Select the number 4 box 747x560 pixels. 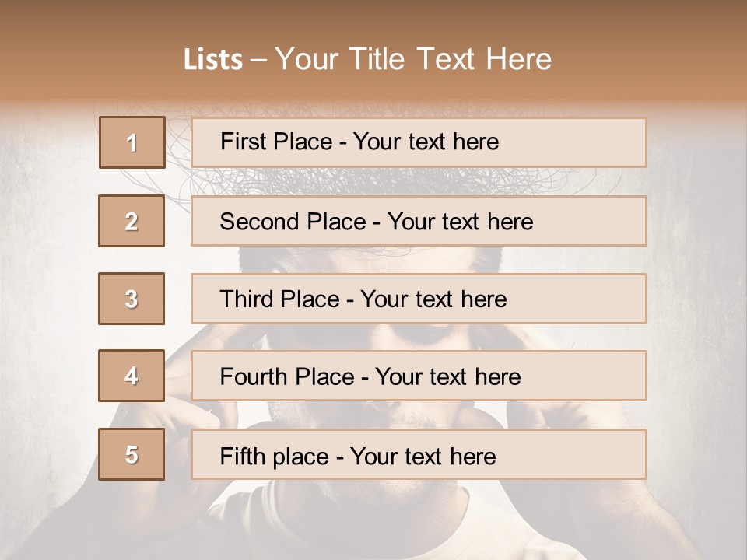pos(132,376)
